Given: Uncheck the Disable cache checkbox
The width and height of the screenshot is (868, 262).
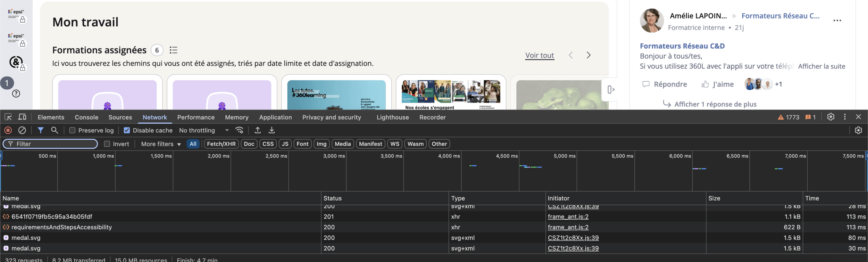Looking at the screenshot, I should point(127,130).
